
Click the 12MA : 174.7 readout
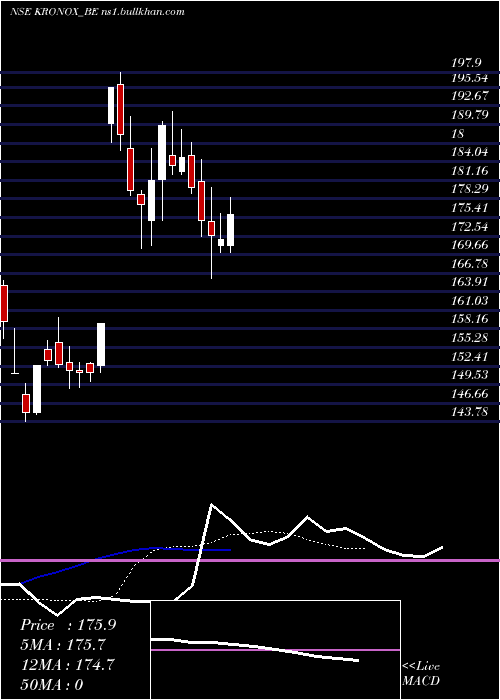[67, 664]
